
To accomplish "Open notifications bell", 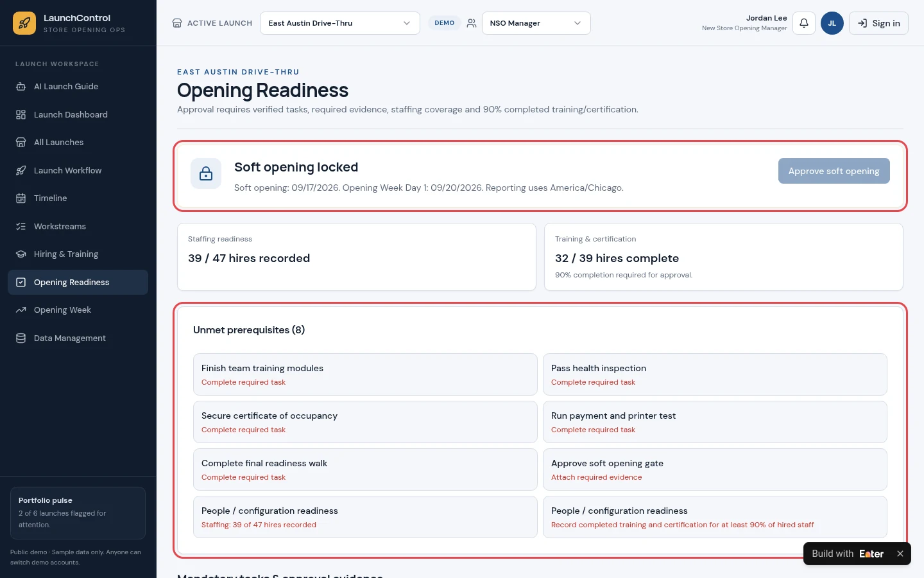I will pos(804,23).
